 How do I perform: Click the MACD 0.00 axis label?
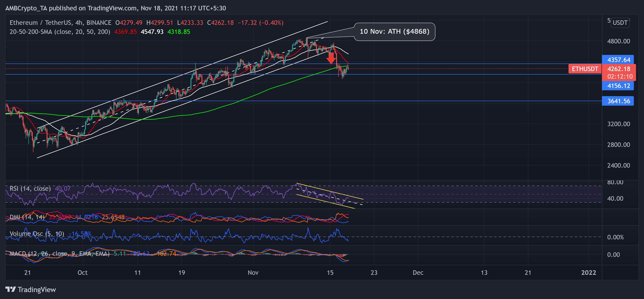pyautogui.click(x=613, y=255)
